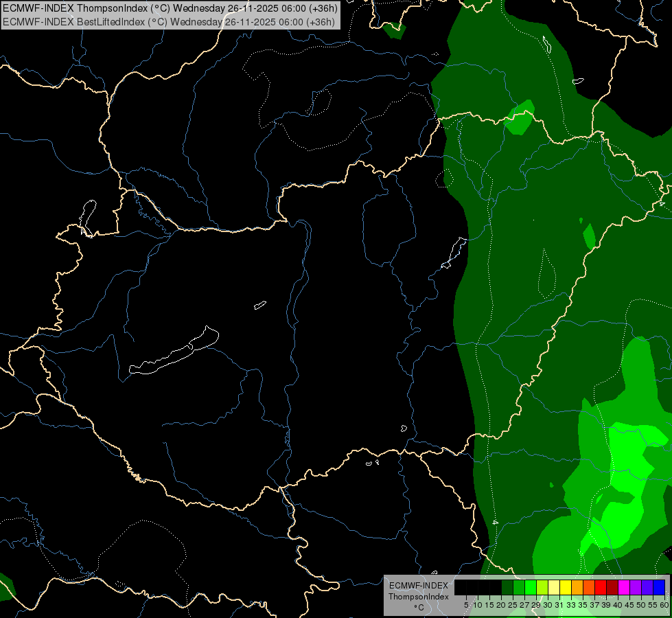Pick the yellow-green 29–30 legend swatch
Image resolution: width=672 pixels, height=618 pixels.
coord(542,587)
